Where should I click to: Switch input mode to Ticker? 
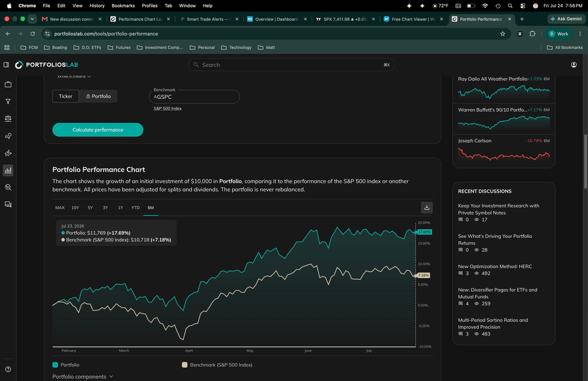pyautogui.click(x=65, y=96)
